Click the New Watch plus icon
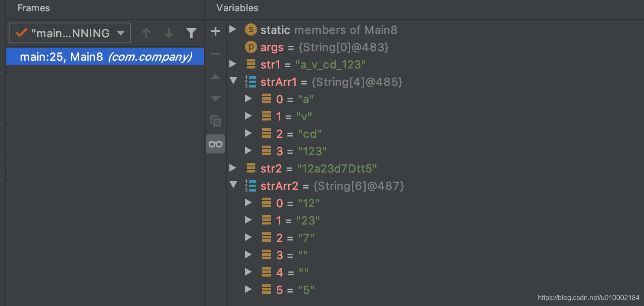This screenshot has height=306, width=644. pos(215,31)
